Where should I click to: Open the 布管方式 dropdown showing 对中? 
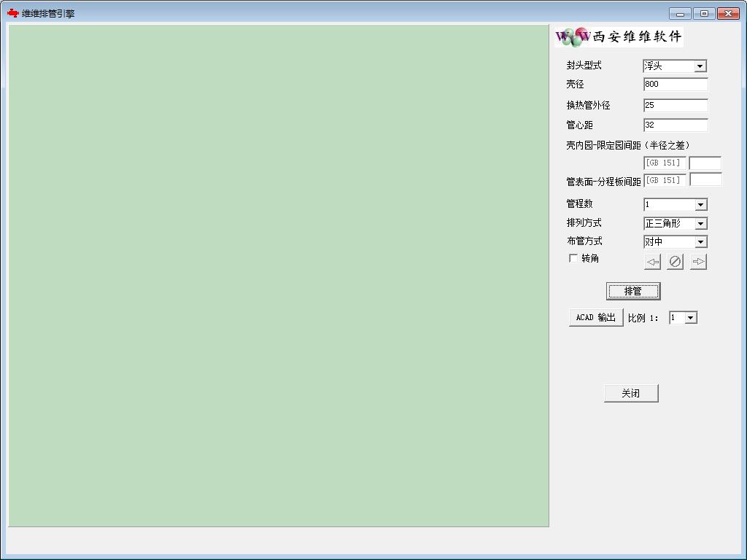point(700,242)
